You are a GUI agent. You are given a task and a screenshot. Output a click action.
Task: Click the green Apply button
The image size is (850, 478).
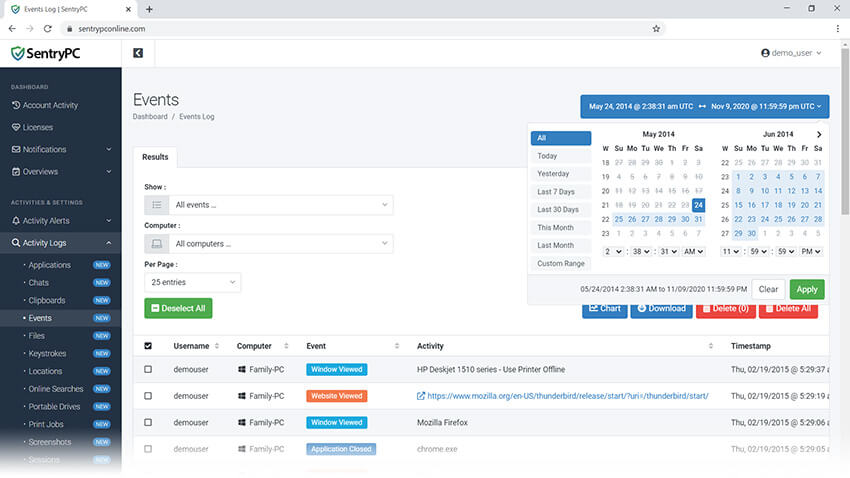click(807, 289)
